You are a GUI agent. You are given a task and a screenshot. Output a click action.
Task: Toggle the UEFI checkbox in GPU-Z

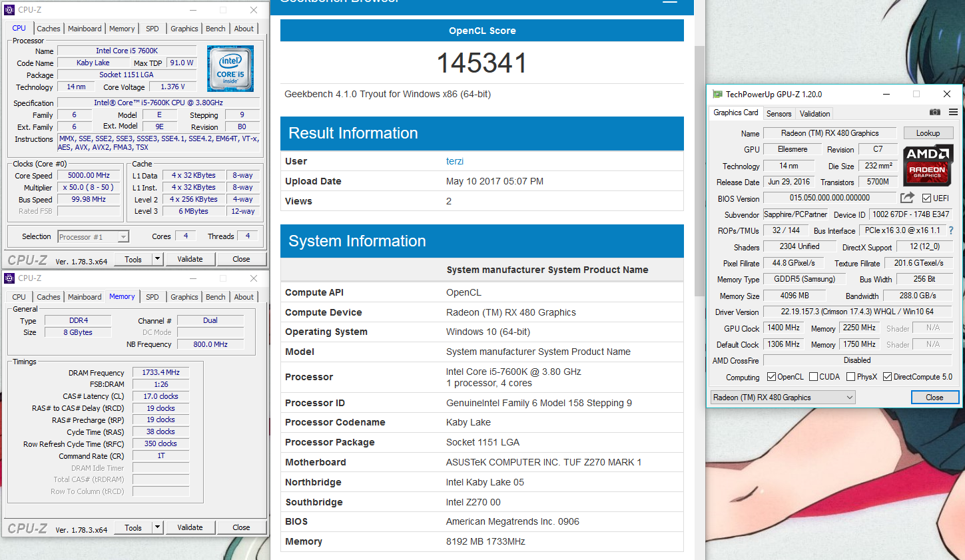coord(926,198)
